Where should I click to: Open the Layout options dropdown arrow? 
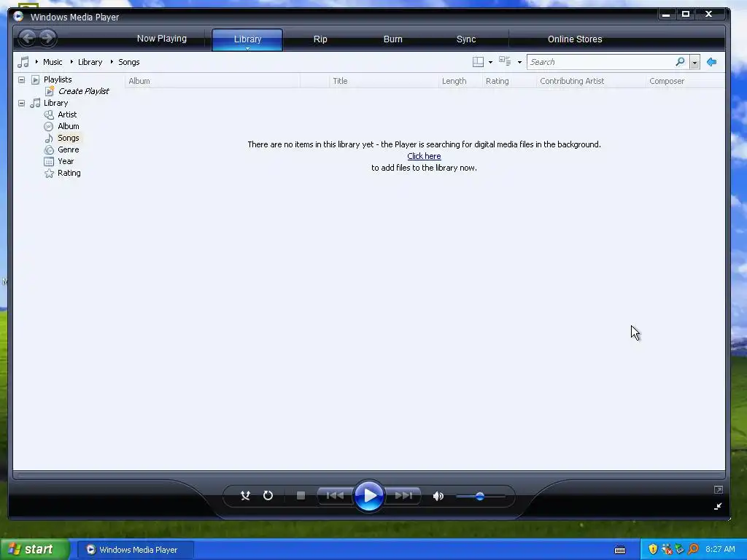(x=490, y=63)
